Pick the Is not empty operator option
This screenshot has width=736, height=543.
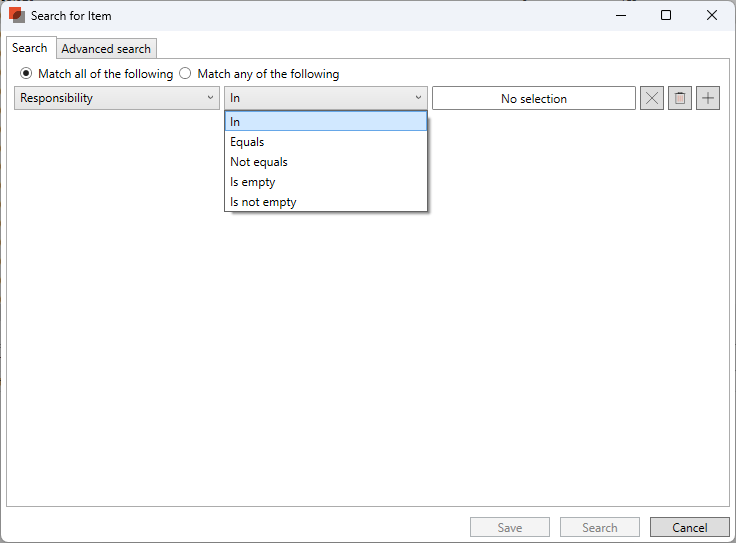tap(263, 202)
